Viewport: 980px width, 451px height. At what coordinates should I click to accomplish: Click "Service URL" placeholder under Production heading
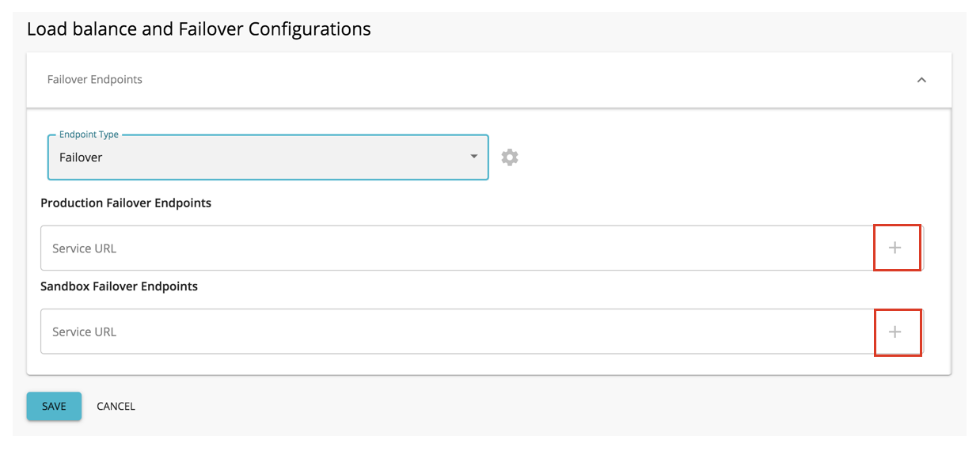tap(84, 248)
